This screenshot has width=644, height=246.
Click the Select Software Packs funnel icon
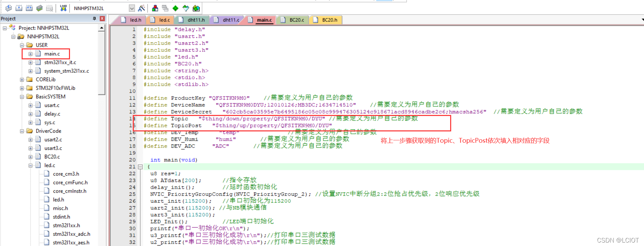(186, 8)
